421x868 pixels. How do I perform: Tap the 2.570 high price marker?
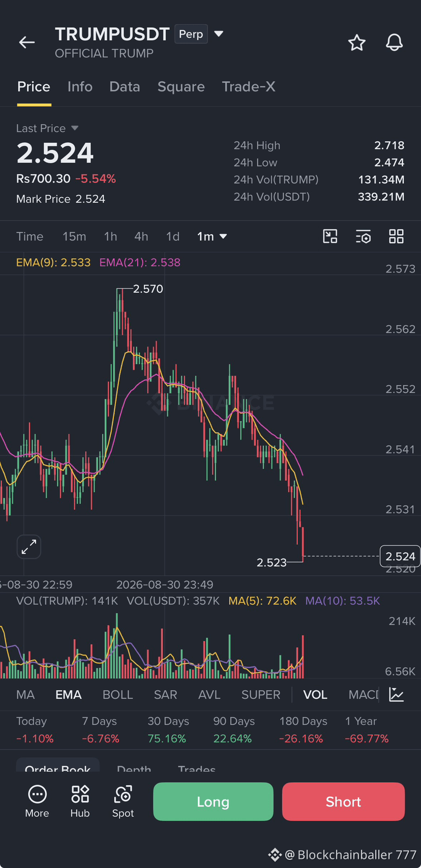coord(148,289)
